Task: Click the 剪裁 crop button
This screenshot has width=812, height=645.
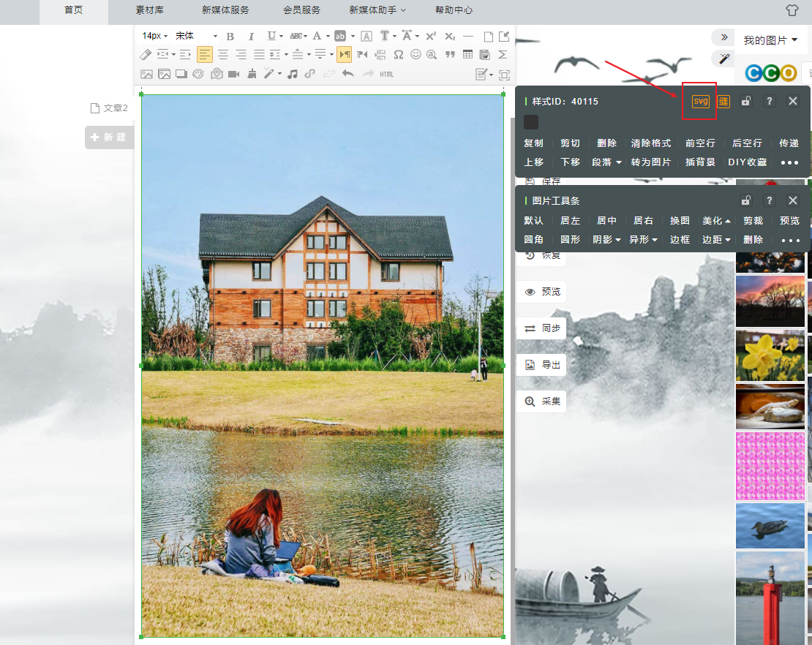Action: (753, 221)
